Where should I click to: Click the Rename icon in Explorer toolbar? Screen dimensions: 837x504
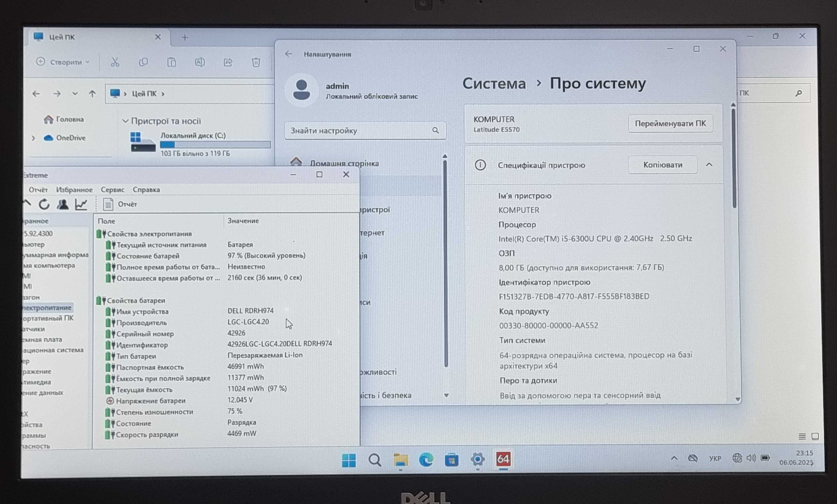(200, 62)
